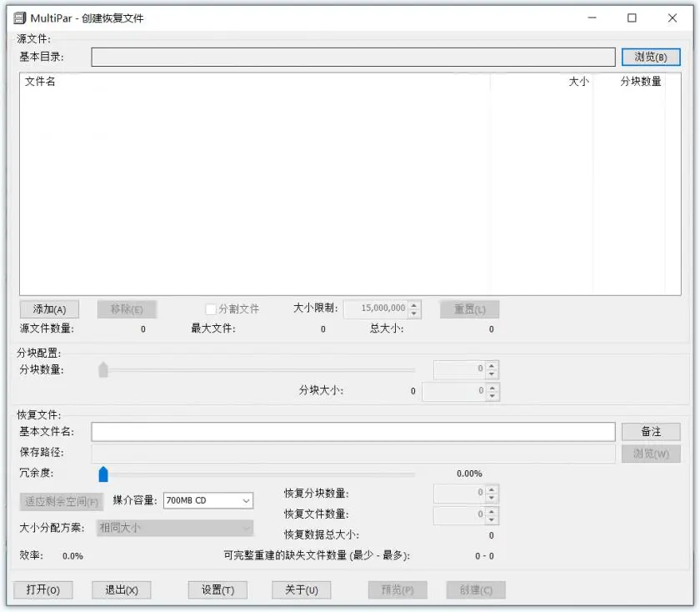Decrease the 大小限制 size limit with down arrow
The height and width of the screenshot is (612, 700).
414,314
